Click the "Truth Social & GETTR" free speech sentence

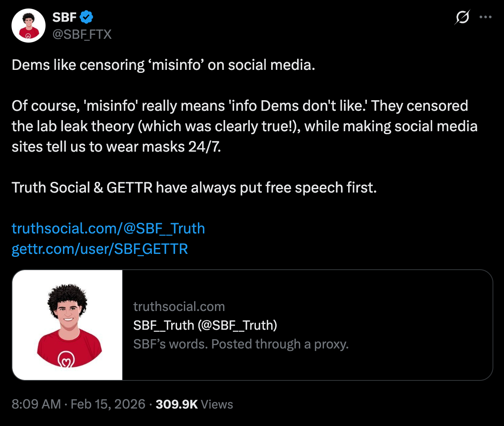tap(194, 187)
